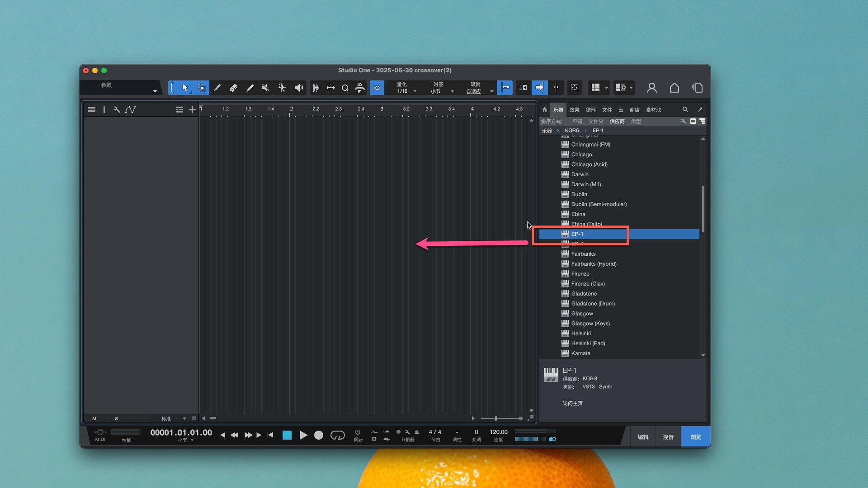Screen dimensions: 868x488
Task: Show automation curve icon in track header
Action: (x=130, y=109)
